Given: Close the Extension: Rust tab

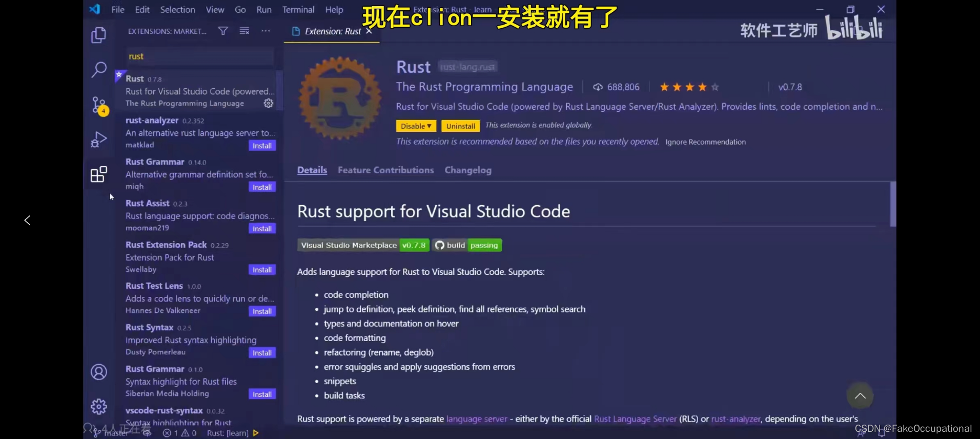Looking at the screenshot, I should [369, 31].
